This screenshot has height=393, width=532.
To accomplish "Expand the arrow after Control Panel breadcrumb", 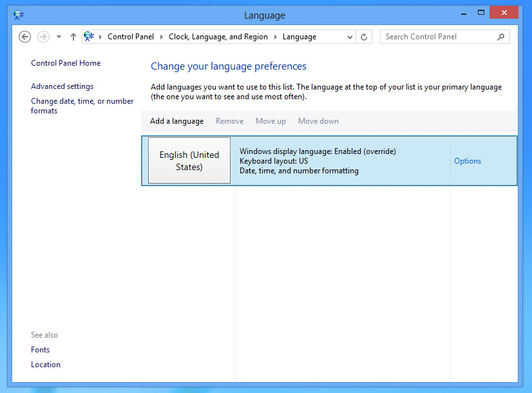I will [162, 37].
